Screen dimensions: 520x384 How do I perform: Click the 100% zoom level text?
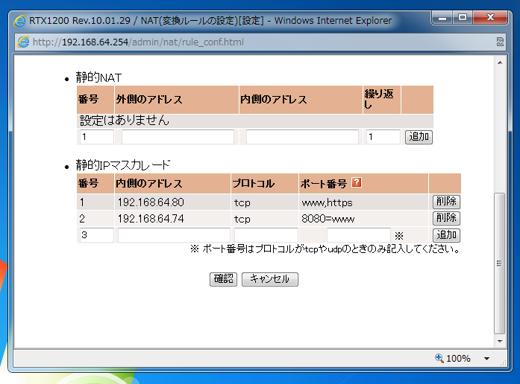[x=458, y=358]
